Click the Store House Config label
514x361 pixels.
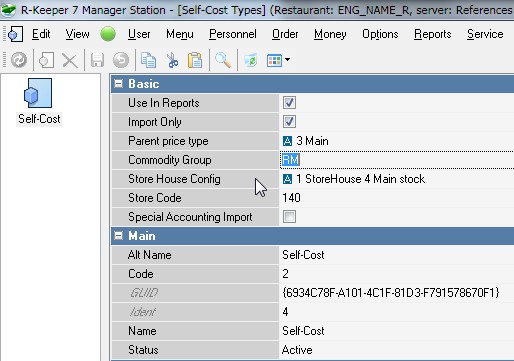[174, 179]
